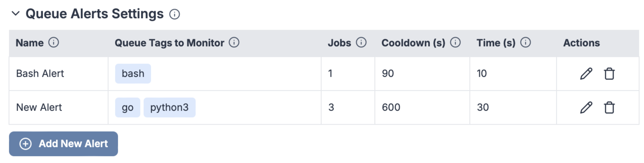644x163 pixels.
Task: Click the info icon beside Queue Tags to Monitor
Action: coord(234,43)
